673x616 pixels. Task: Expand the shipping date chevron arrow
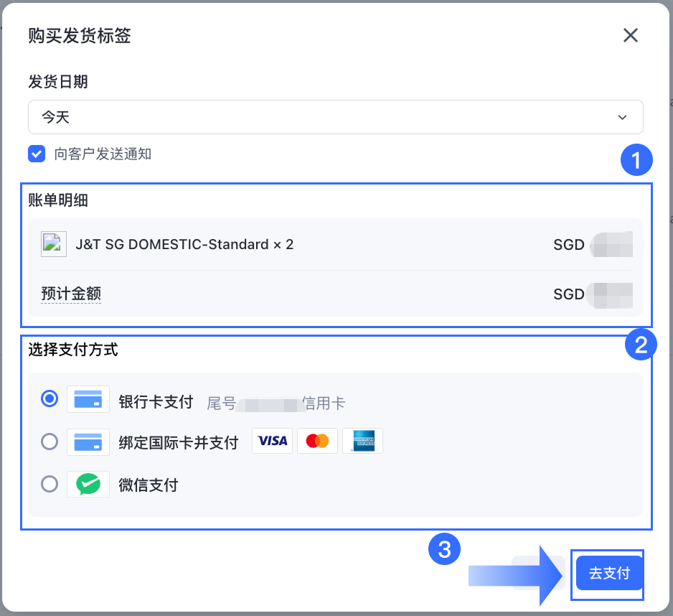click(622, 117)
